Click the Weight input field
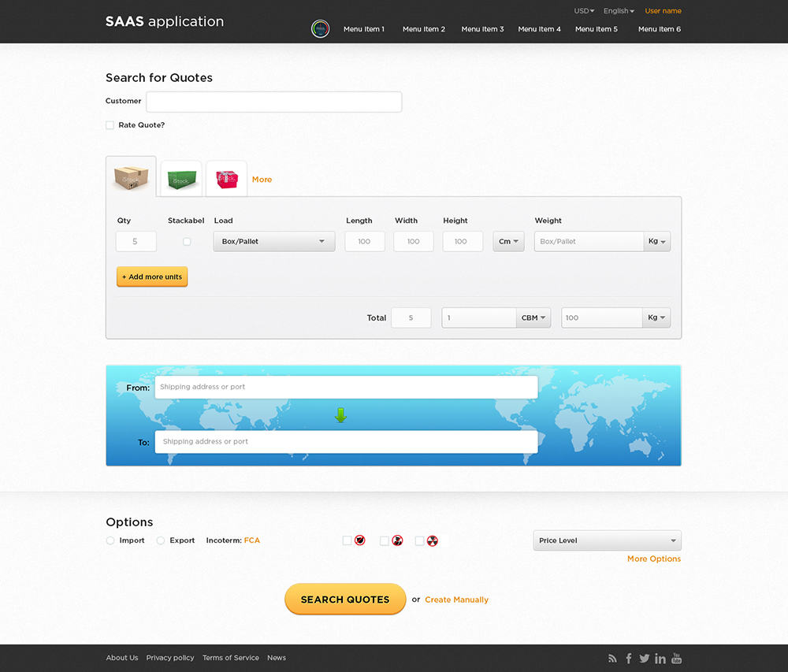788x672 pixels. tap(589, 242)
